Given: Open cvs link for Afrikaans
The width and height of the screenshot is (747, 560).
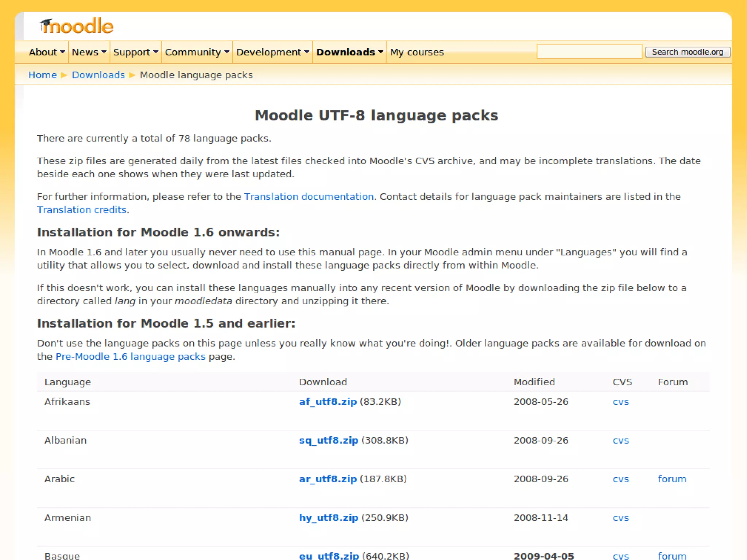Looking at the screenshot, I should click(621, 402).
